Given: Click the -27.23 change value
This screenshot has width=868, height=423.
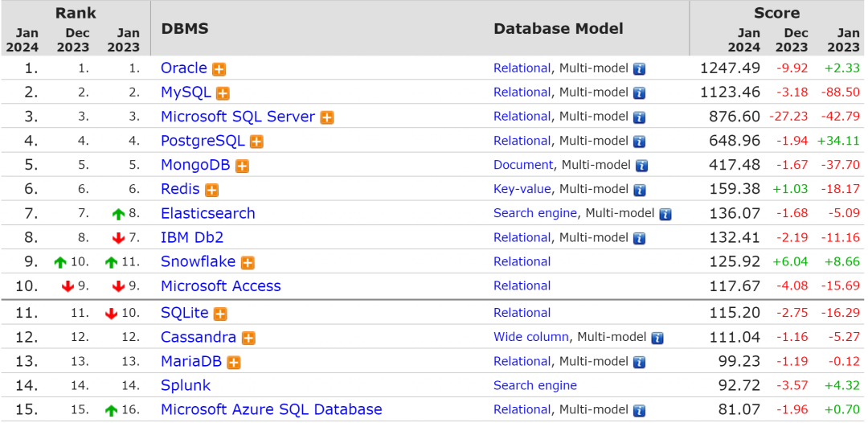Looking at the screenshot, I should [x=788, y=117].
